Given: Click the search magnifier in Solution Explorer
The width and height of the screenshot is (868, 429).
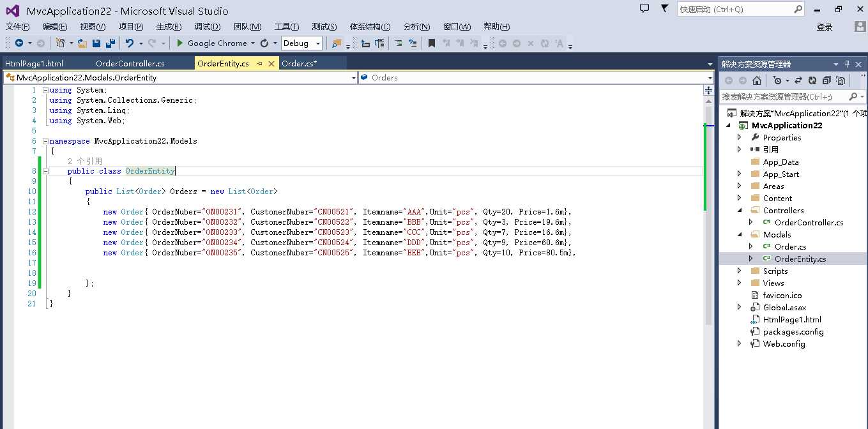Looking at the screenshot, I should [853, 96].
